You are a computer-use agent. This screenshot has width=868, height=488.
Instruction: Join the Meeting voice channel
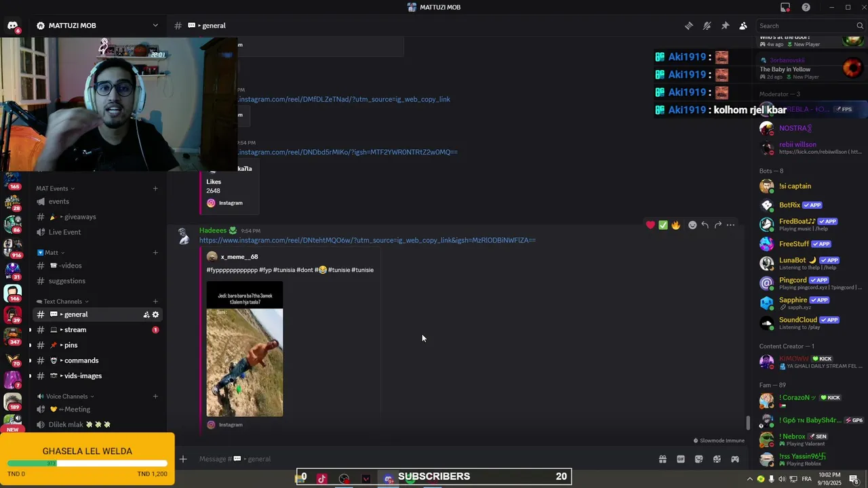[98, 409]
